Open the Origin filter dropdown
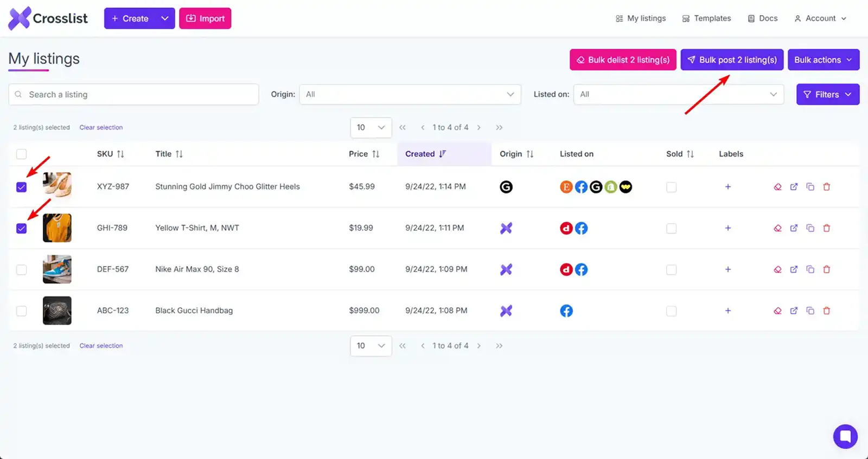This screenshot has height=459, width=868. tap(410, 94)
